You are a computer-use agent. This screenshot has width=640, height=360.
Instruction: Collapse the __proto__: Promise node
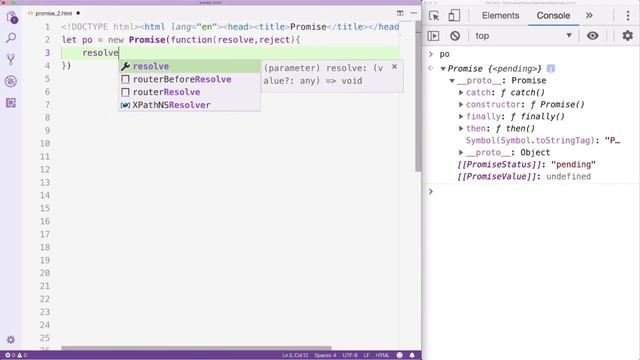[x=452, y=81]
